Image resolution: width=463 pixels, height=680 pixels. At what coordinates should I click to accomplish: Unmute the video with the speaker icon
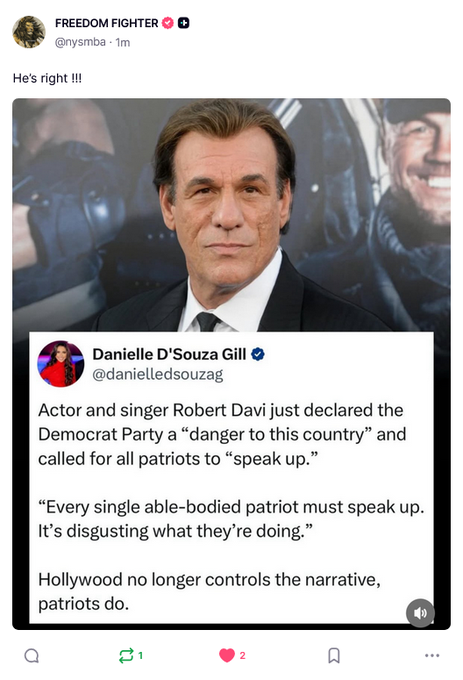420,613
